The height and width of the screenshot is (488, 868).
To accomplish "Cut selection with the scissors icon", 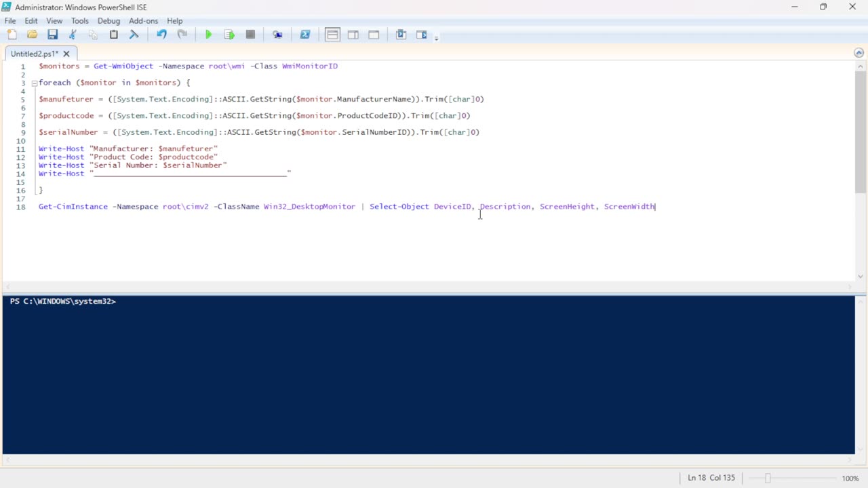I will 73,35.
